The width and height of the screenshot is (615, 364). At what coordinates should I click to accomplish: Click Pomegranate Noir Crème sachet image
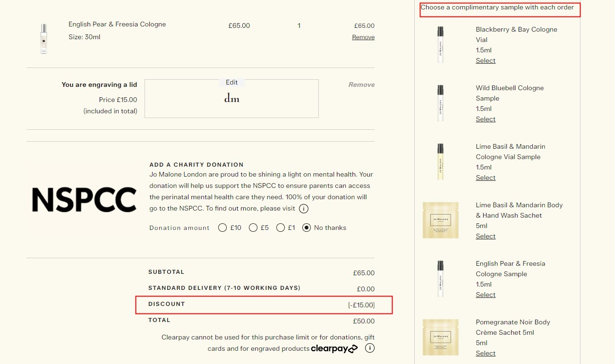click(x=440, y=338)
